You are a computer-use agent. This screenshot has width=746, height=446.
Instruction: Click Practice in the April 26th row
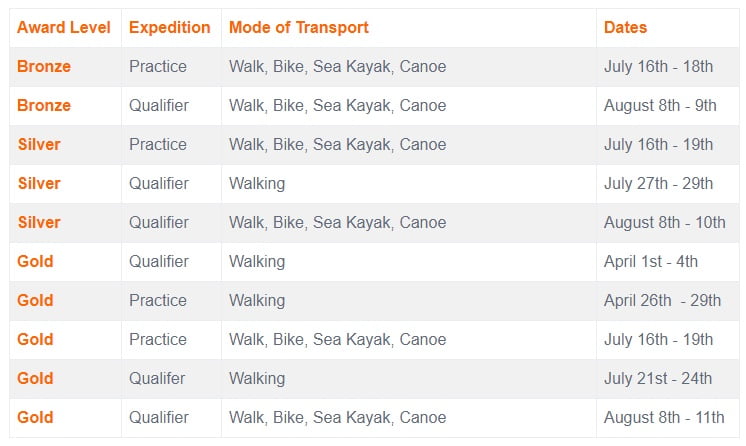point(158,301)
